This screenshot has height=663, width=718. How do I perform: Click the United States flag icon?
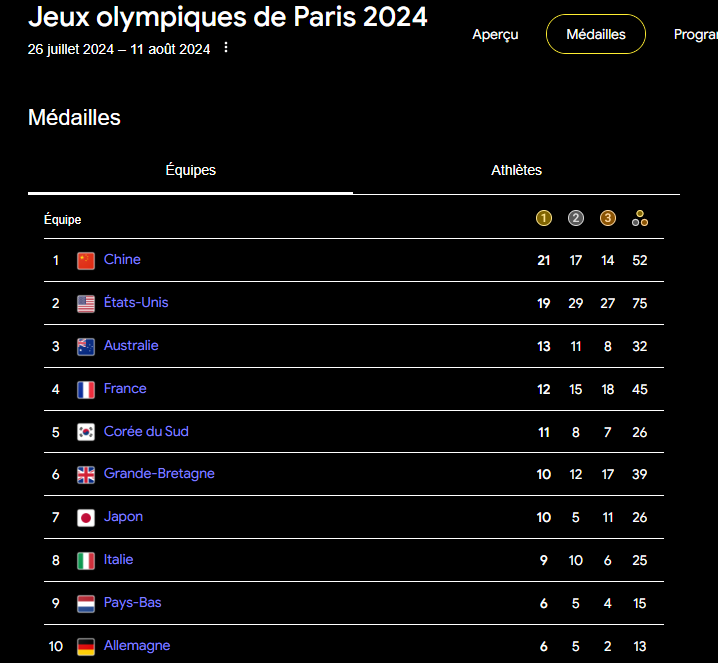pyautogui.click(x=86, y=304)
